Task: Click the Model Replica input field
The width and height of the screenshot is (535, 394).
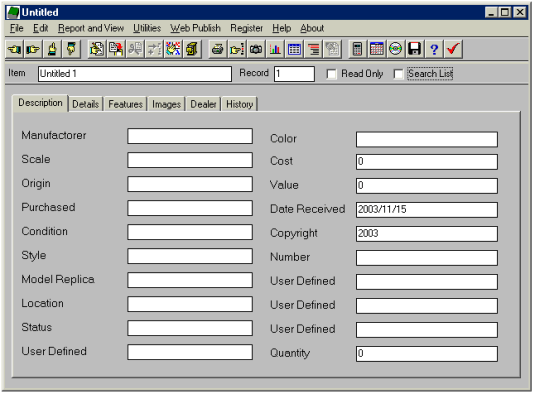Action: point(190,280)
